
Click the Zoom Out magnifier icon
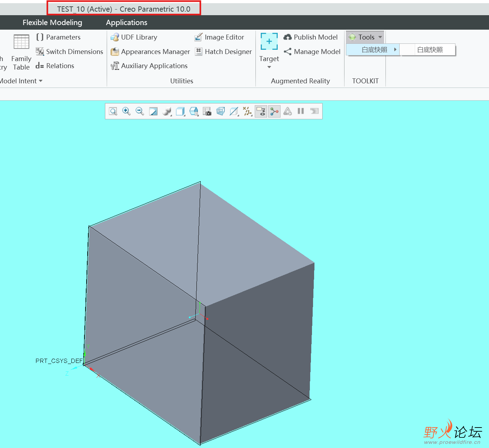[x=140, y=112]
